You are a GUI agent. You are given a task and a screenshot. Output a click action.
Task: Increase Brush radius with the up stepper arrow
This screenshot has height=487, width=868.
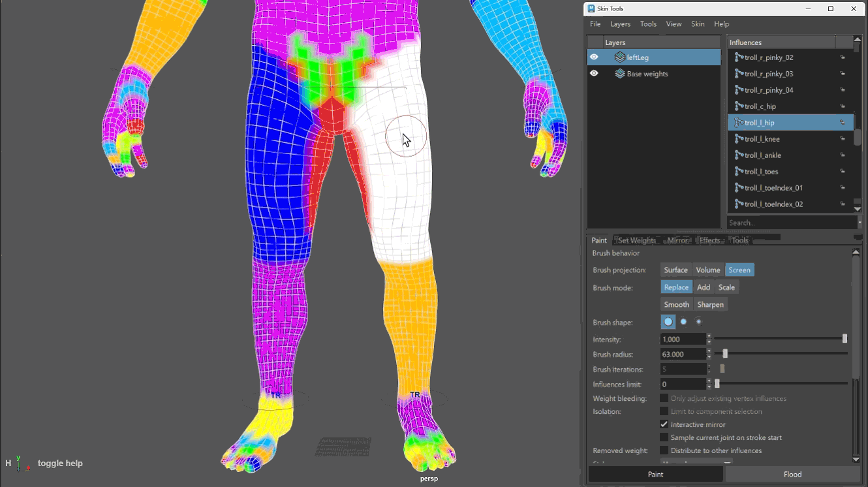click(x=709, y=351)
